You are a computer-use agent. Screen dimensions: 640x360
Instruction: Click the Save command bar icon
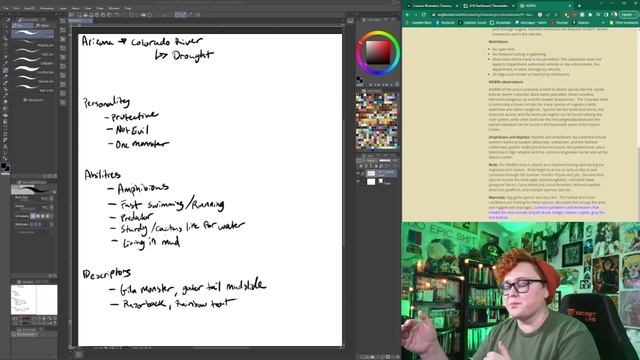[x=91, y=15]
